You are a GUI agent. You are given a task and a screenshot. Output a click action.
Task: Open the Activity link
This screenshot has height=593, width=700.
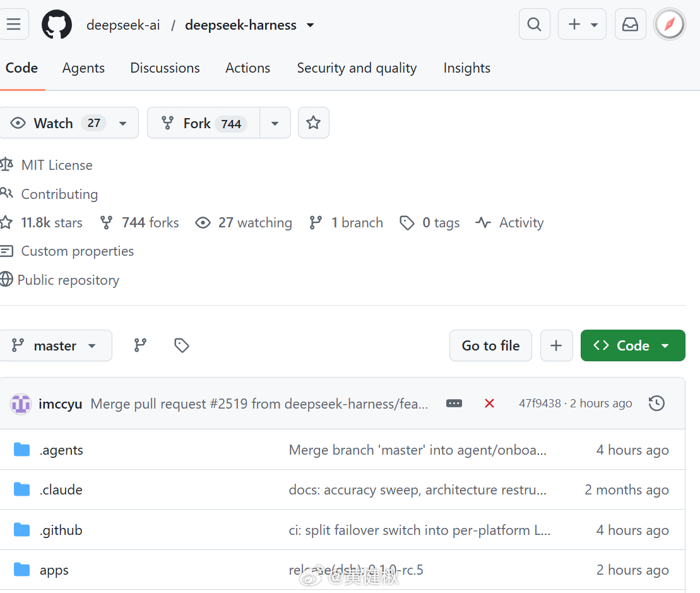[521, 222]
